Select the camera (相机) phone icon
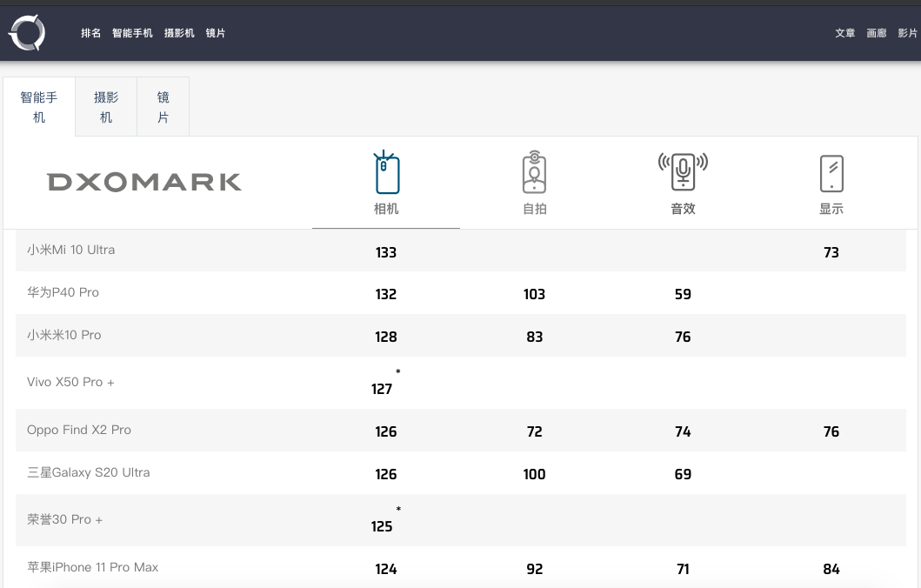This screenshot has height=588, width=921. 386,172
